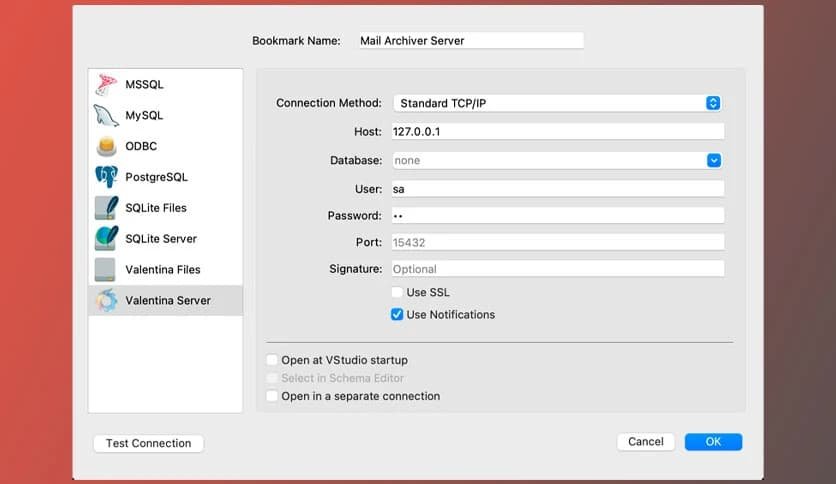Viewport: 836px width, 484px height.
Task: Focus the Host input field
Action: pyautogui.click(x=557, y=132)
